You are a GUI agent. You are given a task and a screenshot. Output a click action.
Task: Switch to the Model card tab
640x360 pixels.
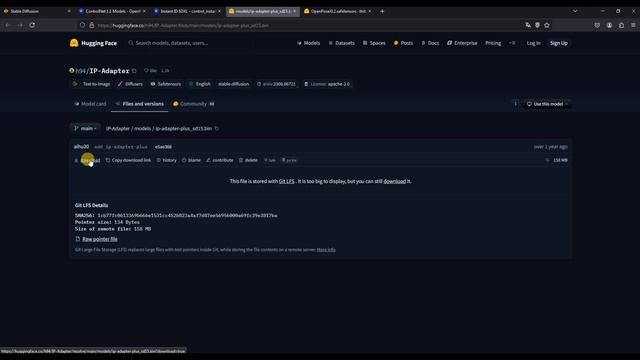(90, 104)
